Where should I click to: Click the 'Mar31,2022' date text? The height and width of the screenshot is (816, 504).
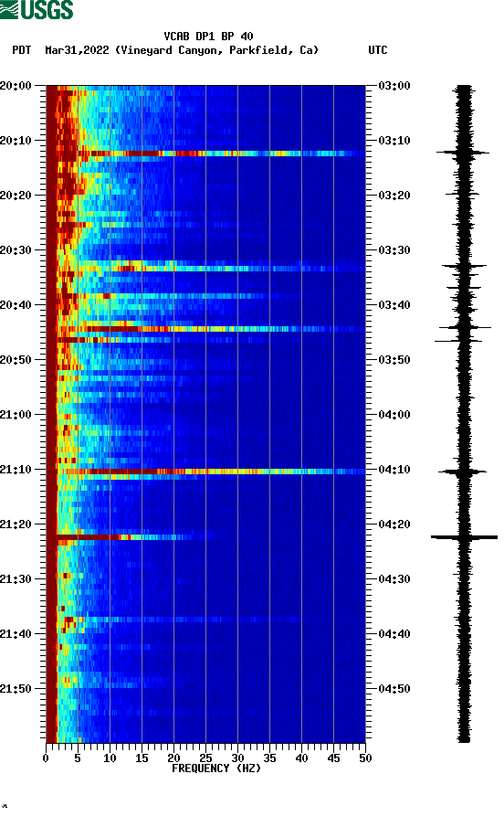(x=77, y=50)
